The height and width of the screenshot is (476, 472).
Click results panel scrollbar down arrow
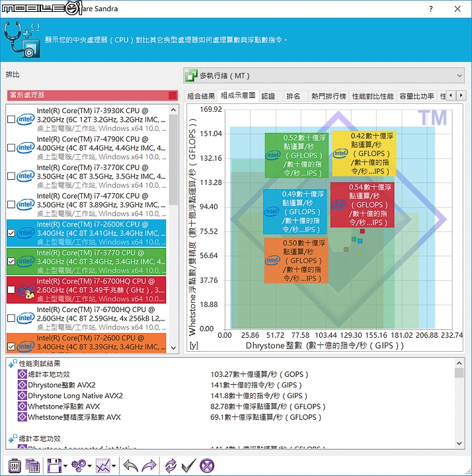coord(459,444)
